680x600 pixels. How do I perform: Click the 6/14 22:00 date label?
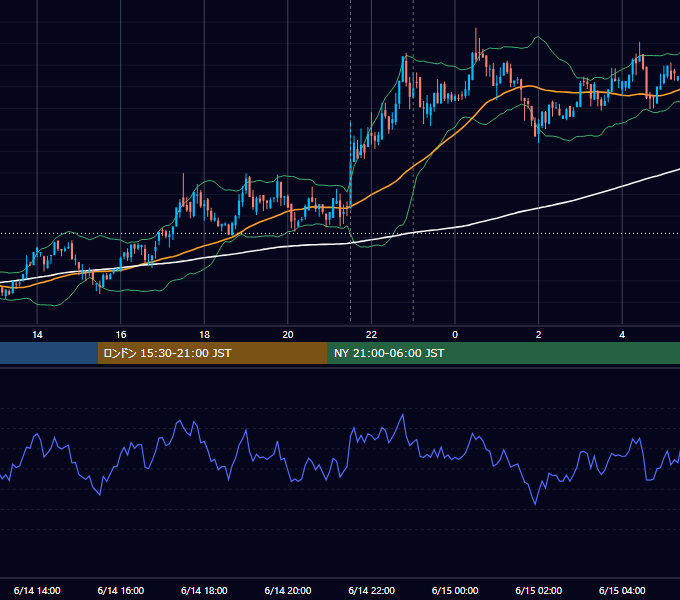(x=372, y=590)
